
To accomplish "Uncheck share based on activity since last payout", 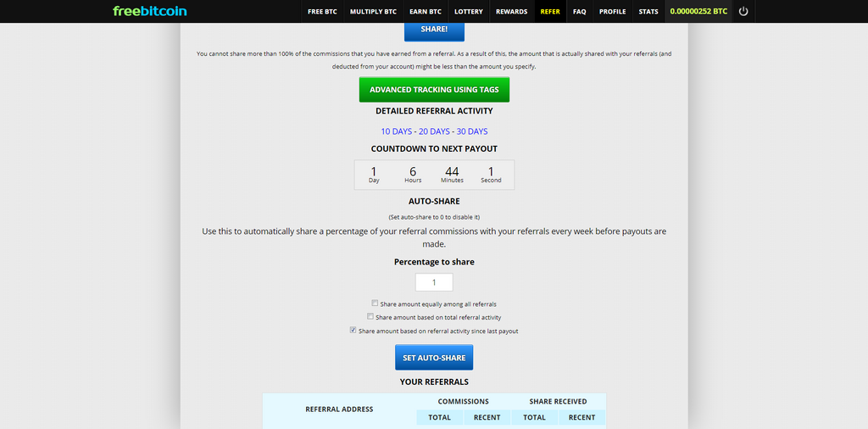I will [353, 330].
